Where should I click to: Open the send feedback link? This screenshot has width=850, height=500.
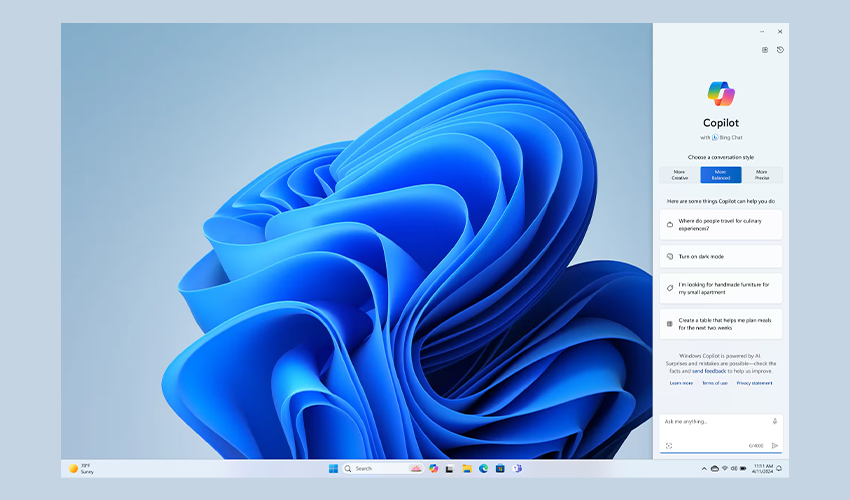(709, 371)
